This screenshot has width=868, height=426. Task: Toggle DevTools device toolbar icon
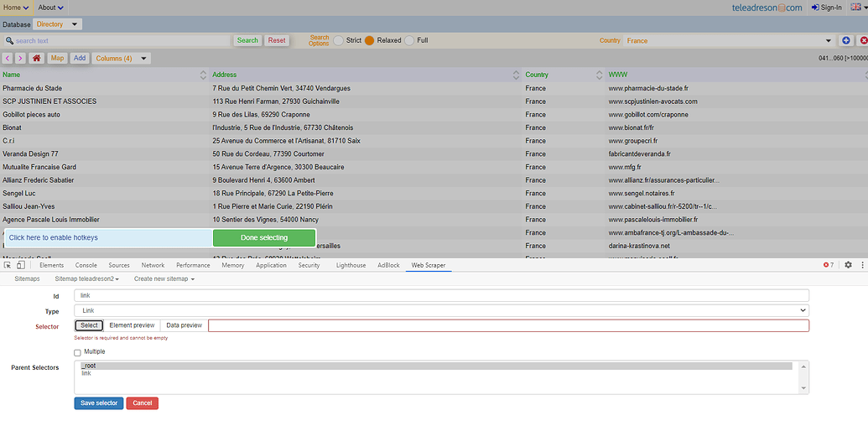[x=20, y=266]
